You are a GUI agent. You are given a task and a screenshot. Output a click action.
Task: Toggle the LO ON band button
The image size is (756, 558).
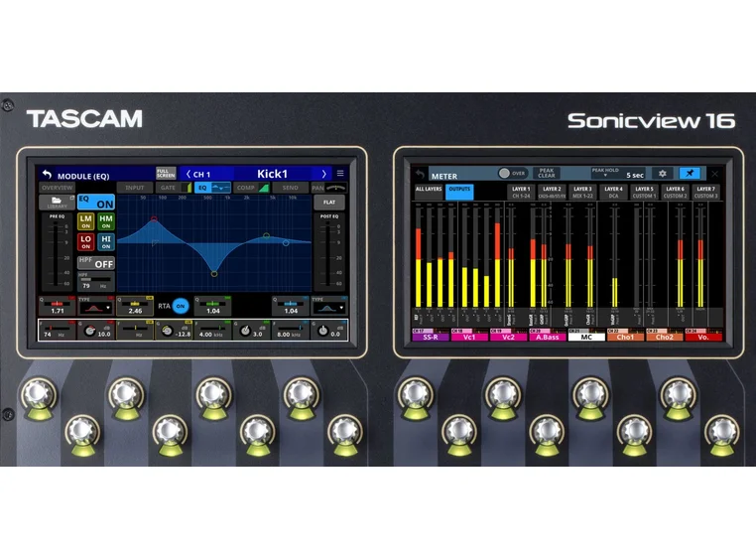[86, 242]
